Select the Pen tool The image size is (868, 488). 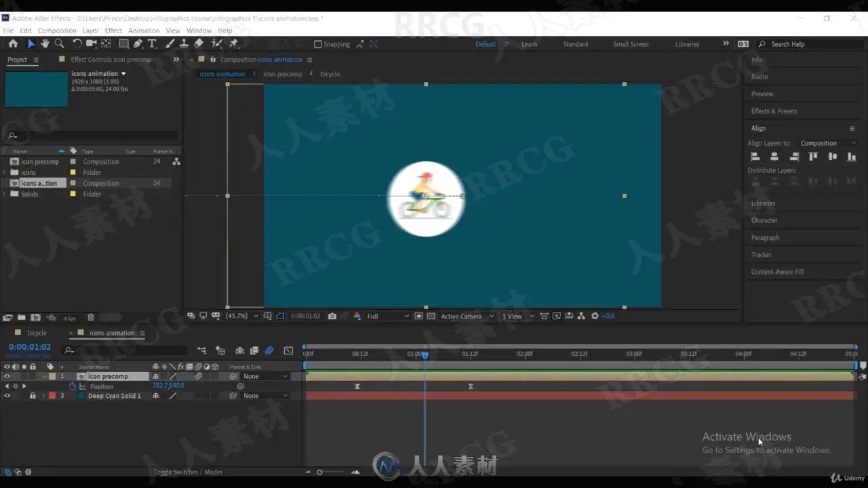[138, 43]
